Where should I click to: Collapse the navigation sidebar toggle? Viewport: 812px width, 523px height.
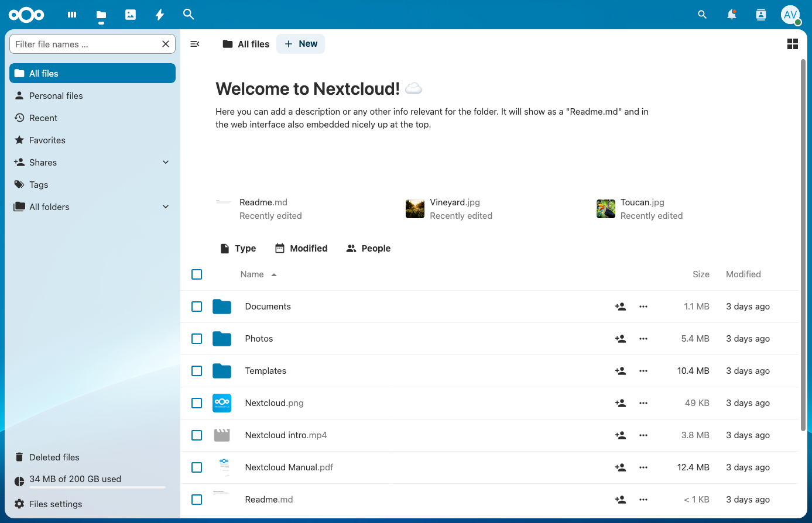point(195,44)
